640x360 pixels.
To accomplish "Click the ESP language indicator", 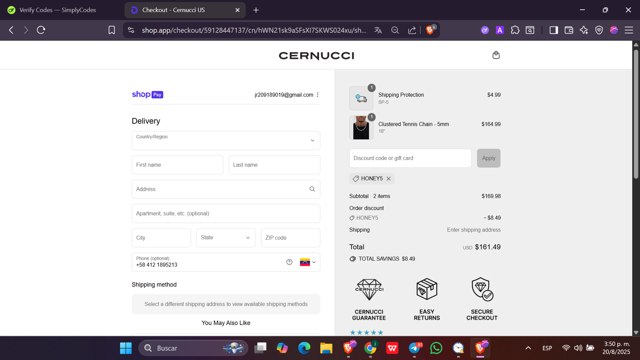I will click(547, 348).
